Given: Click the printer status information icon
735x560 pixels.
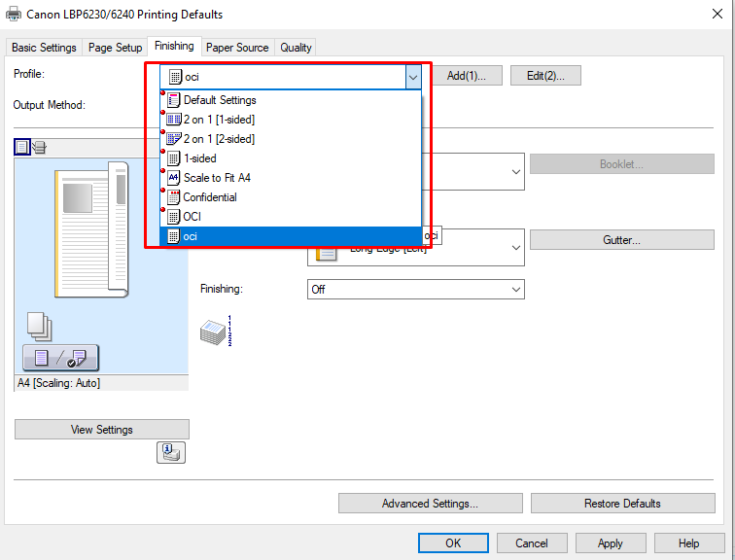Looking at the screenshot, I should tap(171, 452).
